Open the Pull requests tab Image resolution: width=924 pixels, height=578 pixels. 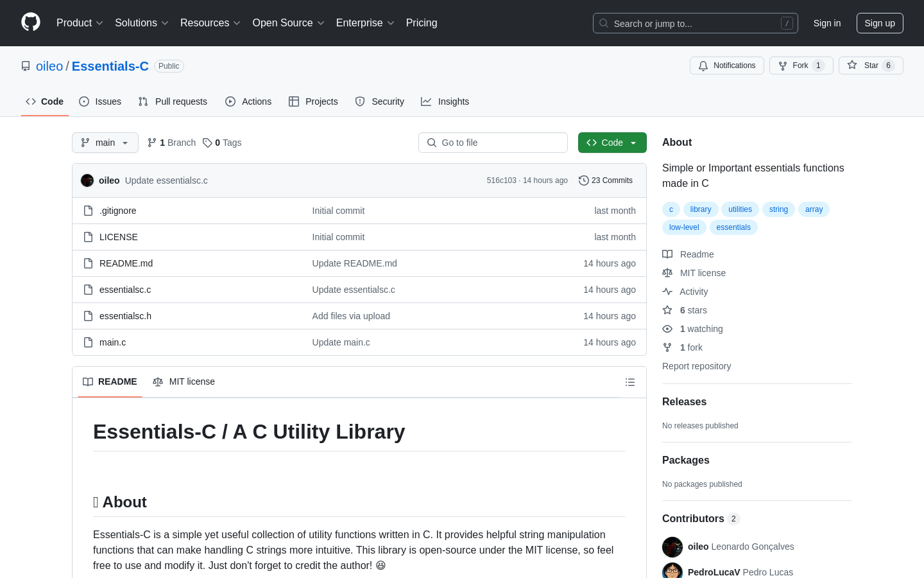tap(173, 101)
